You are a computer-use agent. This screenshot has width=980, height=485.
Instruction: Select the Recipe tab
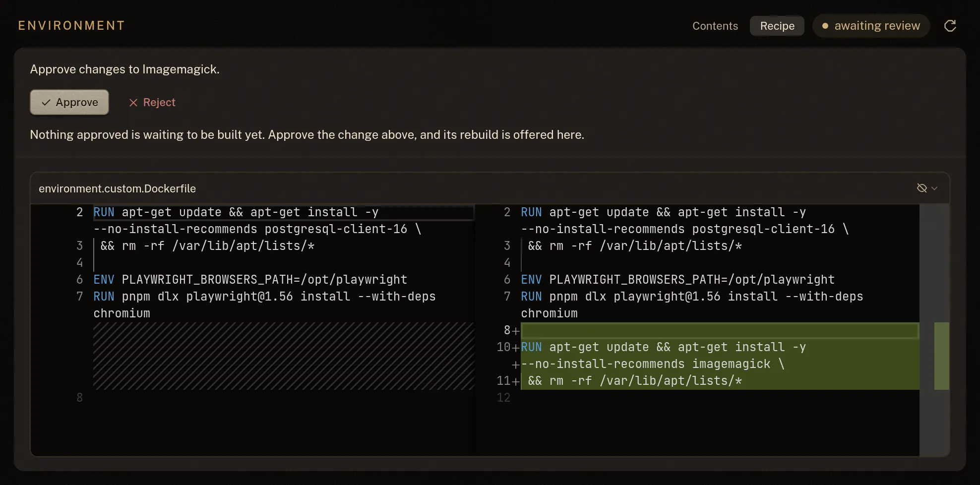777,26
